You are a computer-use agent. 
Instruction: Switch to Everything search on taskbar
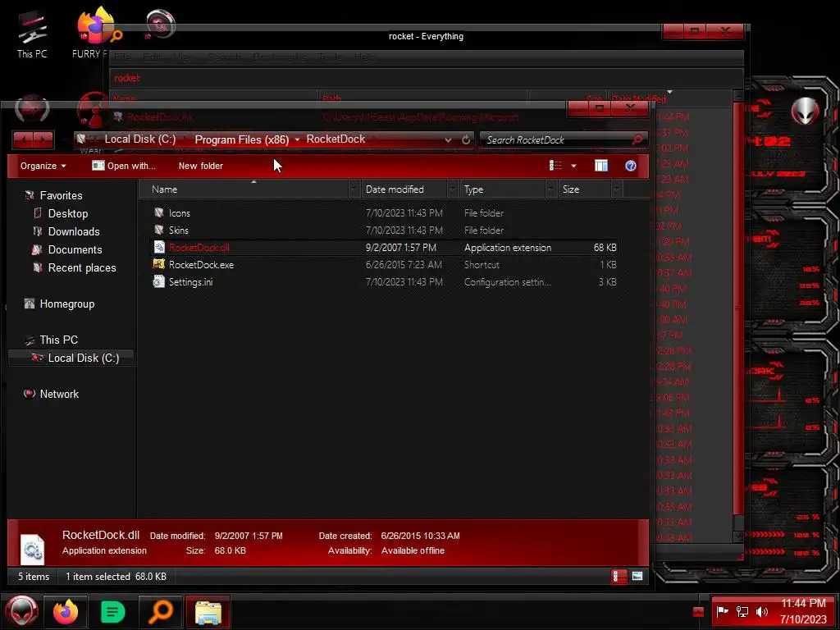coord(160,611)
